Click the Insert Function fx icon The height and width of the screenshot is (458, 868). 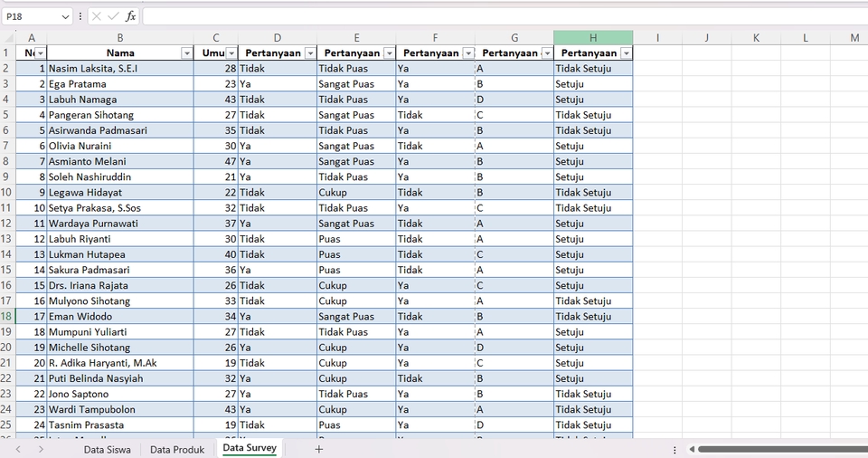130,16
